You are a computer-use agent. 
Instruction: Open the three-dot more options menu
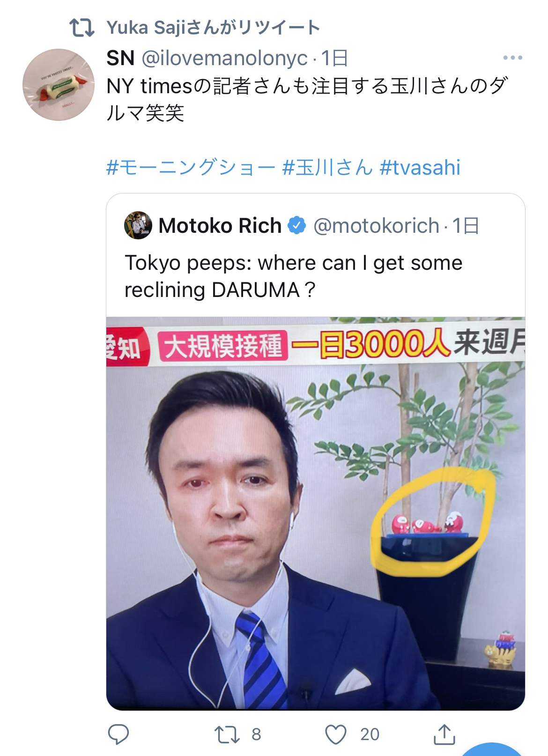click(x=512, y=58)
